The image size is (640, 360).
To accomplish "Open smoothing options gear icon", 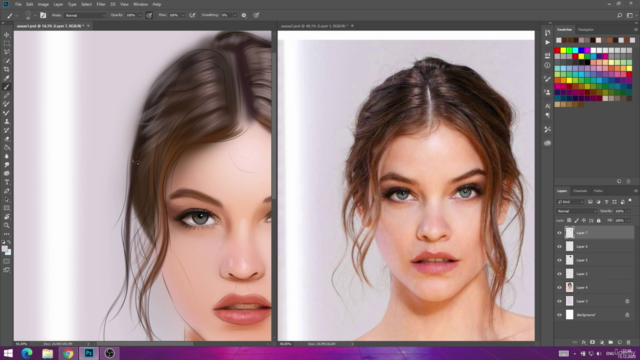I will [x=244, y=15].
